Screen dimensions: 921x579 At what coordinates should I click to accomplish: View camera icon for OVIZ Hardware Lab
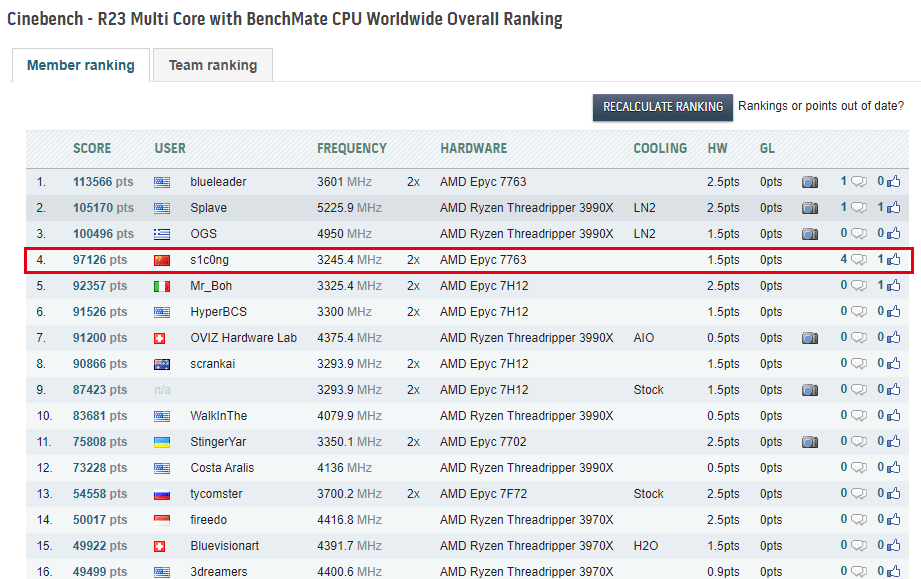coord(810,338)
